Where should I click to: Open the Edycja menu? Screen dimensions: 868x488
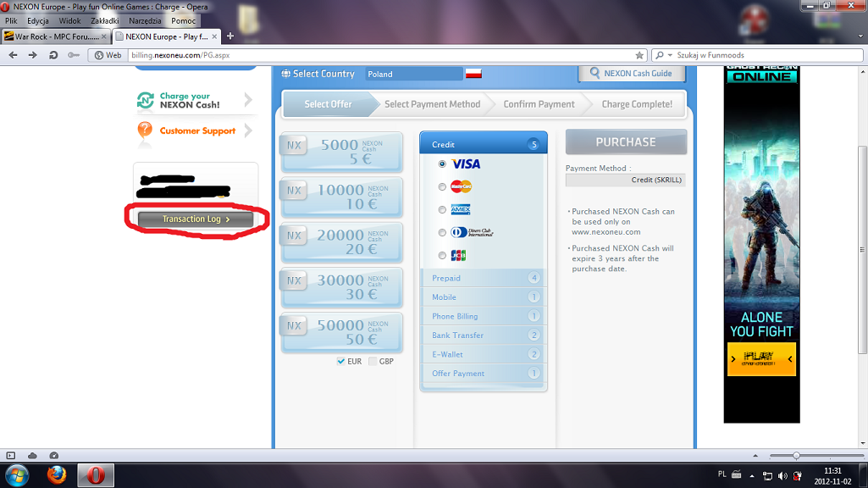pos(37,21)
